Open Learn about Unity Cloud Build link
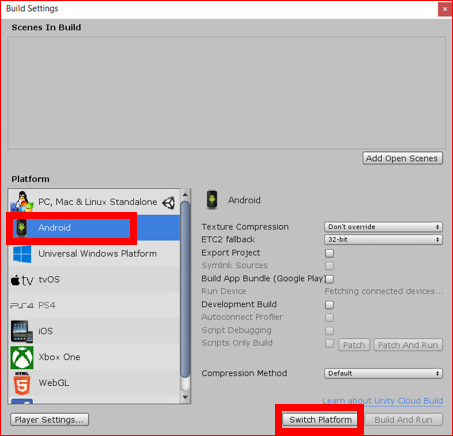 point(383,401)
